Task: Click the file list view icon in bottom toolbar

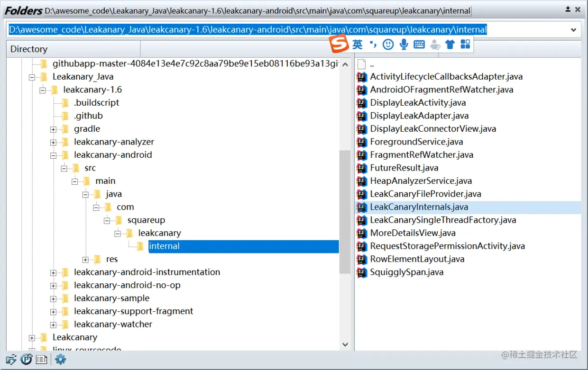Action: 42,360
